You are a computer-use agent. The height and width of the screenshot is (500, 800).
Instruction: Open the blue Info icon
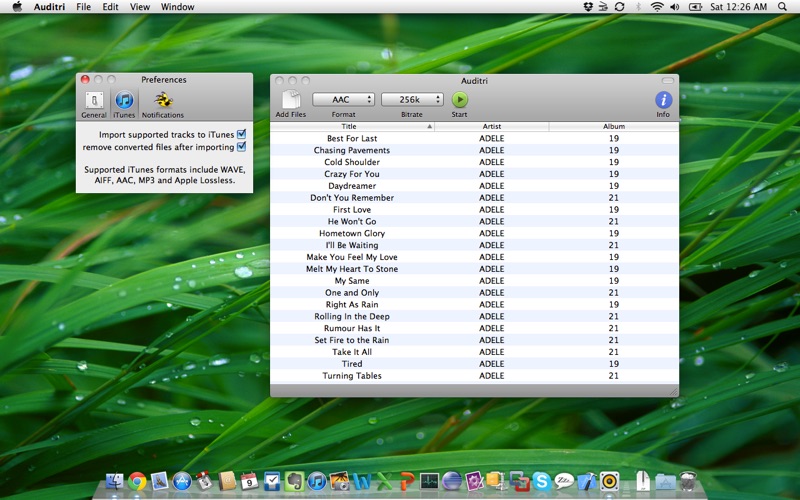[663, 99]
